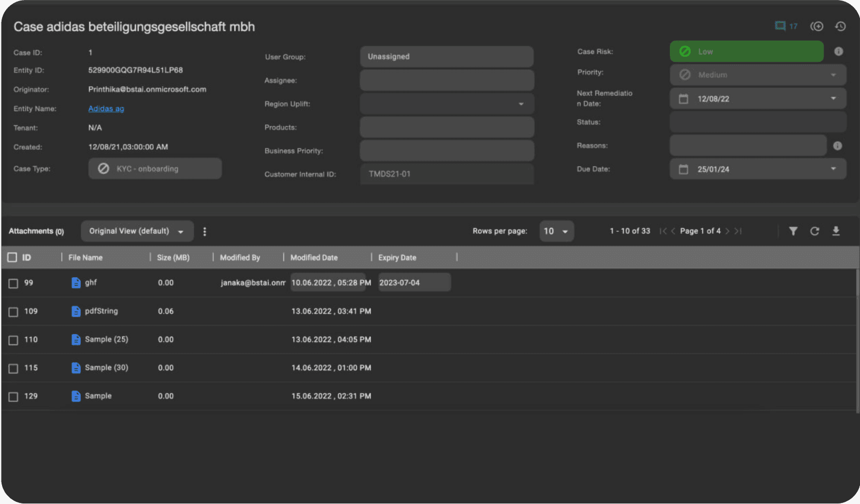Open the Rows per page dropdown

[x=556, y=231]
